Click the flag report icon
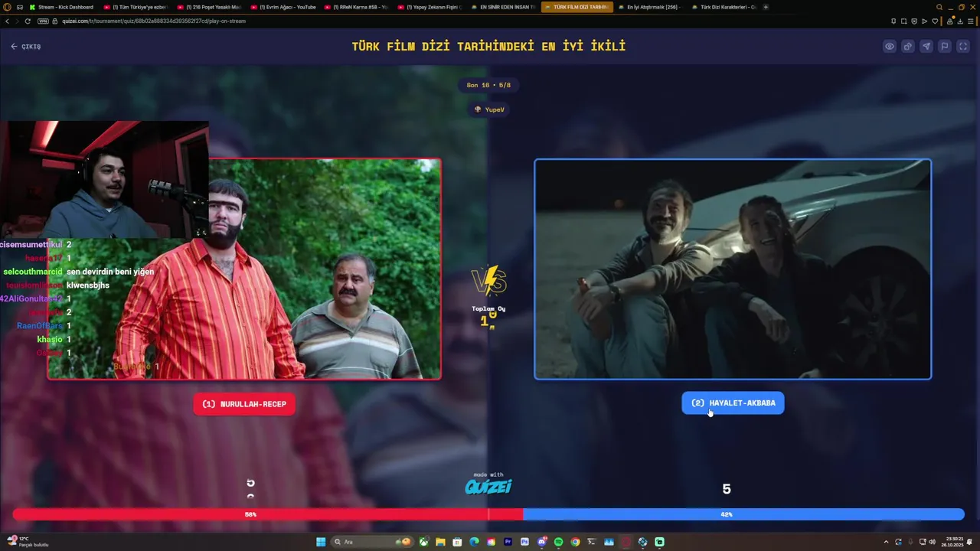980x551 pixels. pos(945,47)
